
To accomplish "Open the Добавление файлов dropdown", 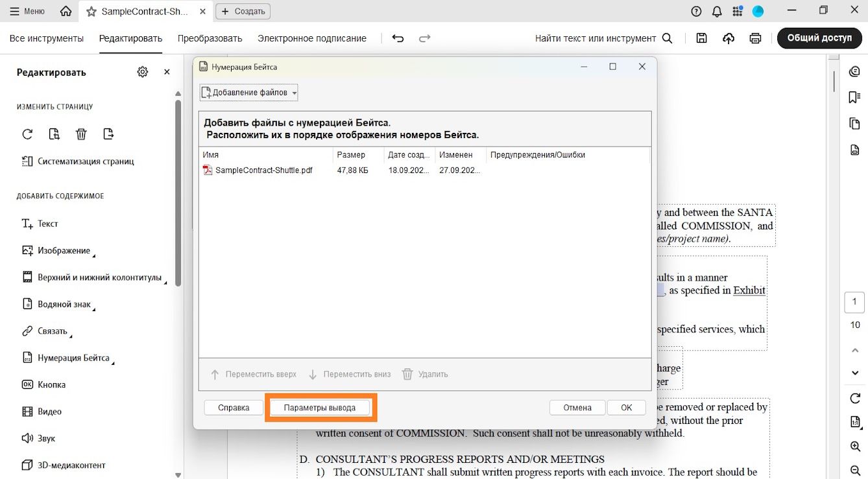I will 249,93.
